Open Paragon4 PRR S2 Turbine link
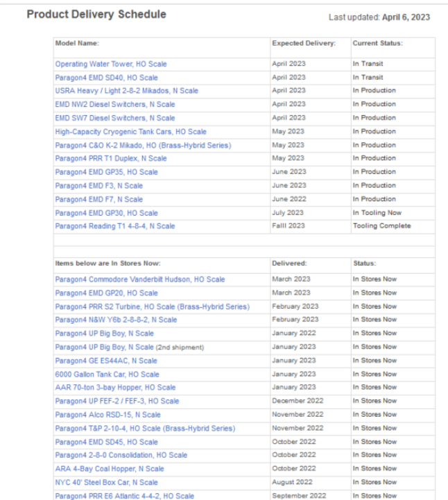The height and width of the screenshot is (500, 448). click(152, 307)
